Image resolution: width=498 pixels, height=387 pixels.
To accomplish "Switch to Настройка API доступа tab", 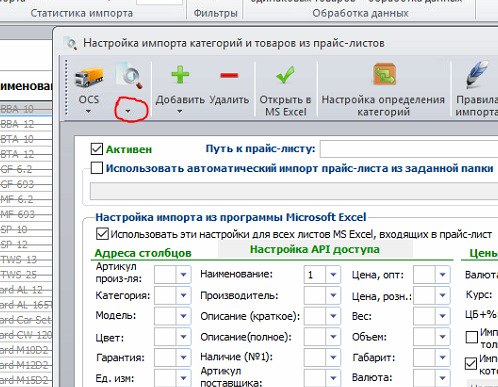I will point(315,249).
